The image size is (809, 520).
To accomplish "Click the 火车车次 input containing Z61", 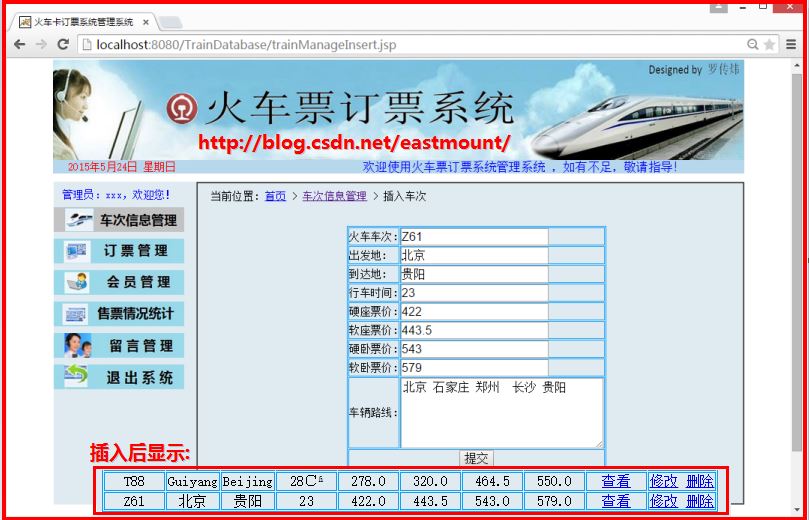I will pos(474,237).
